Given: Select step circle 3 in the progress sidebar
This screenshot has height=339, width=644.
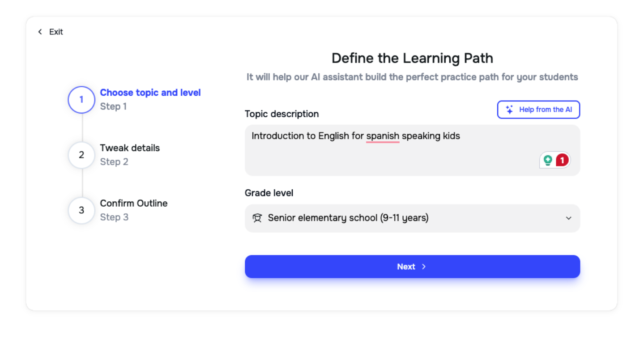Looking at the screenshot, I should point(81,210).
